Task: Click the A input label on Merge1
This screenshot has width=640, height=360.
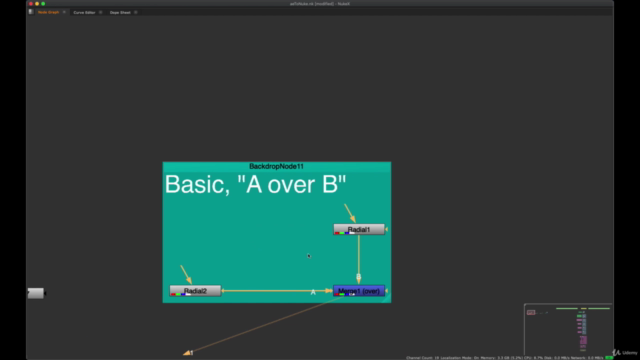Action: (313, 292)
